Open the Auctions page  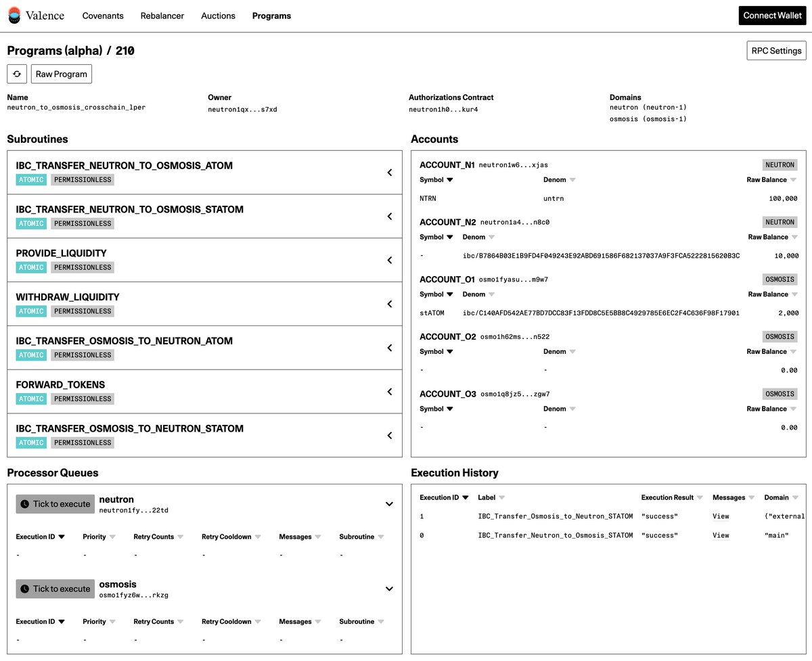pos(218,16)
